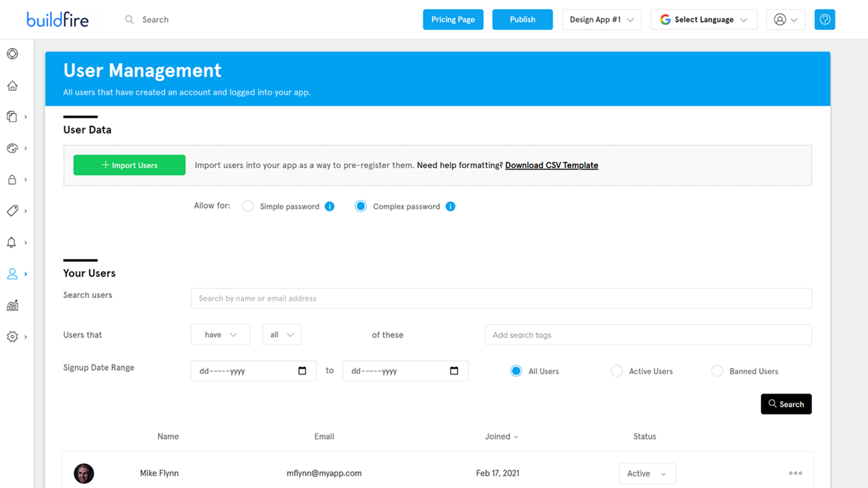This screenshot has height=488, width=868.
Task: Click Import Users green button
Action: click(x=129, y=165)
